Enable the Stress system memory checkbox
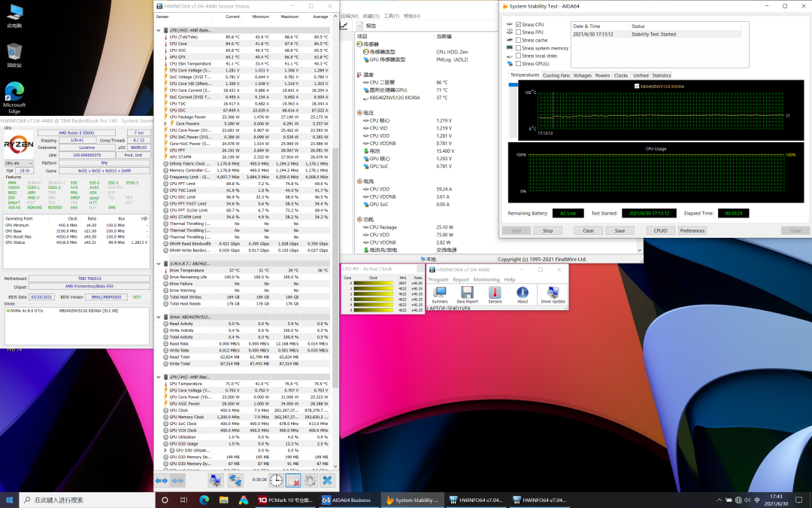The image size is (812, 508). coord(519,48)
